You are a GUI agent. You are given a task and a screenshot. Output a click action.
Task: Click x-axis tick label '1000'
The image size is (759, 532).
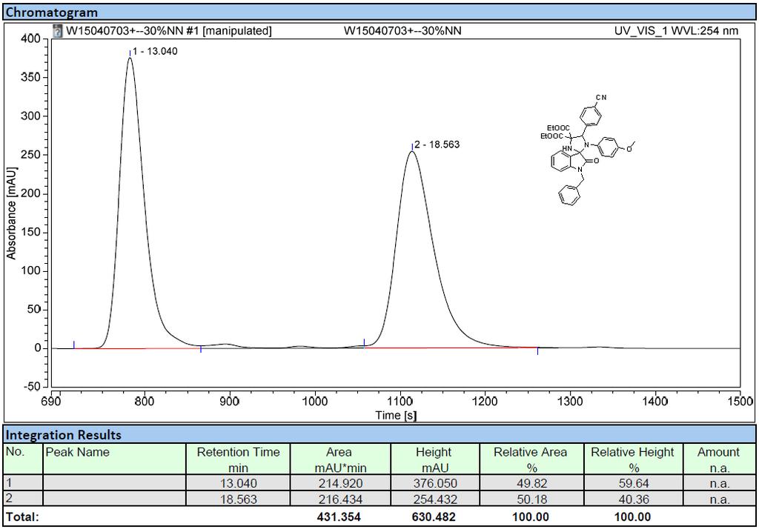[x=314, y=401]
